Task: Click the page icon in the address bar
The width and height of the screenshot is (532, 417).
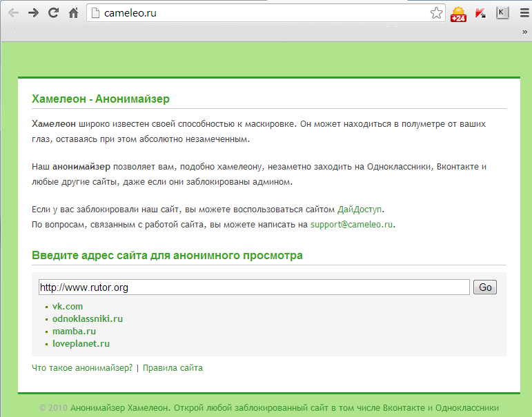Action: (96, 13)
